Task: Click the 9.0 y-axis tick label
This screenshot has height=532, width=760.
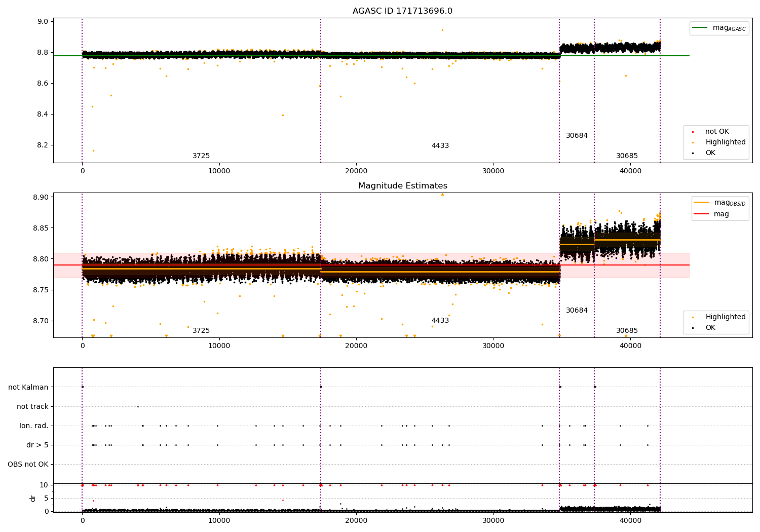Action: pyautogui.click(x=43, y=22)
